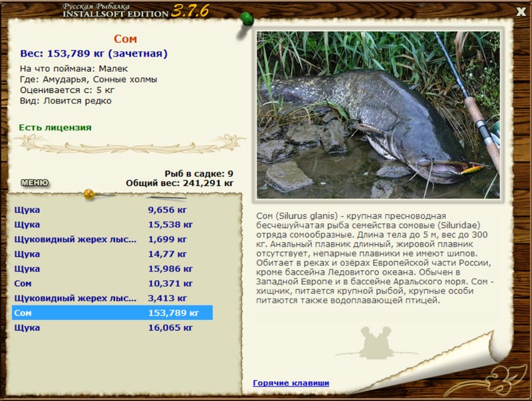The image size is (532, 401).
Task: Select Щуковидный жерех 1,699 кг entry
Action: tap(112, 239)
